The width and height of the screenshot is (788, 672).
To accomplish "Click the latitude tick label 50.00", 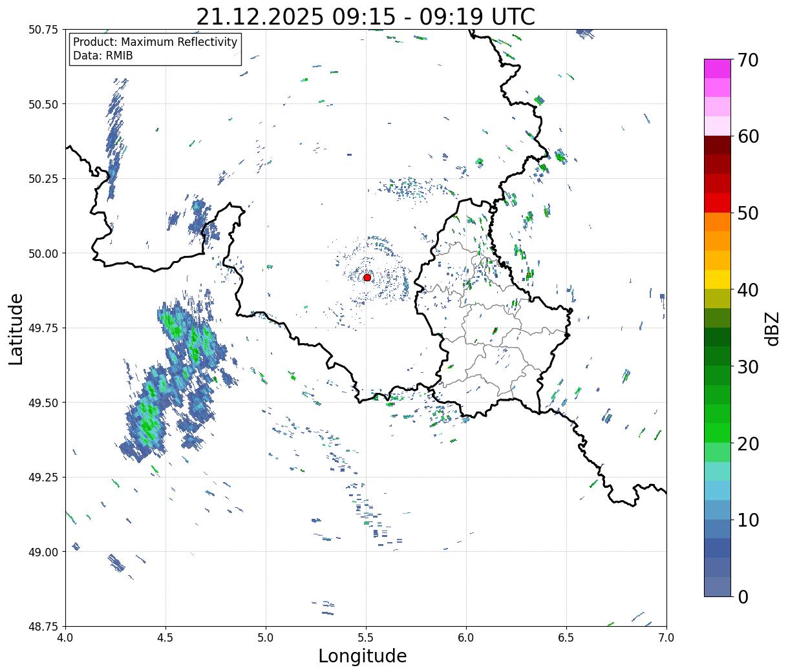I will pyautogui.click(x=43, y=254).
